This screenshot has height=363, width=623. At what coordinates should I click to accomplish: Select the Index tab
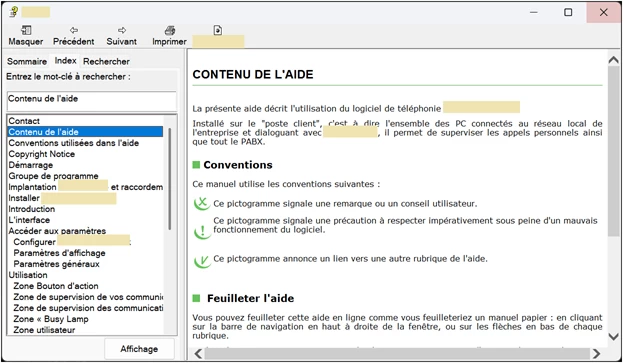point(66,61)
